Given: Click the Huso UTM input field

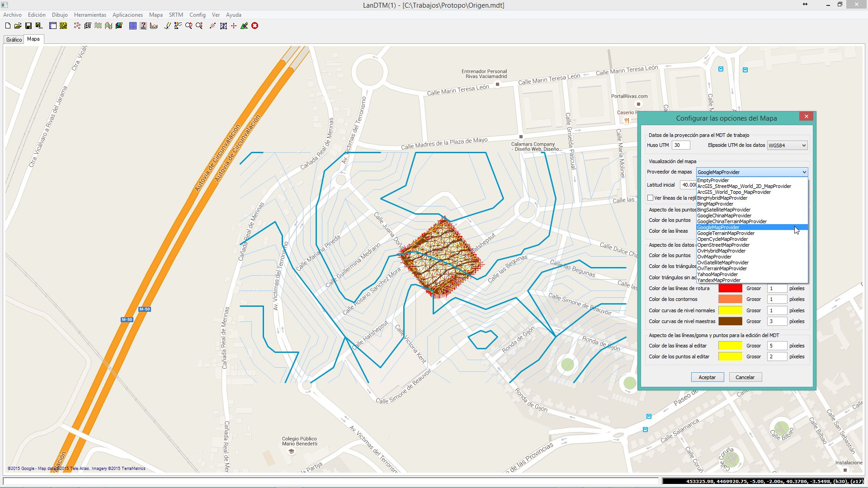Looking at the screenshot, I should (x=681, y=145).
